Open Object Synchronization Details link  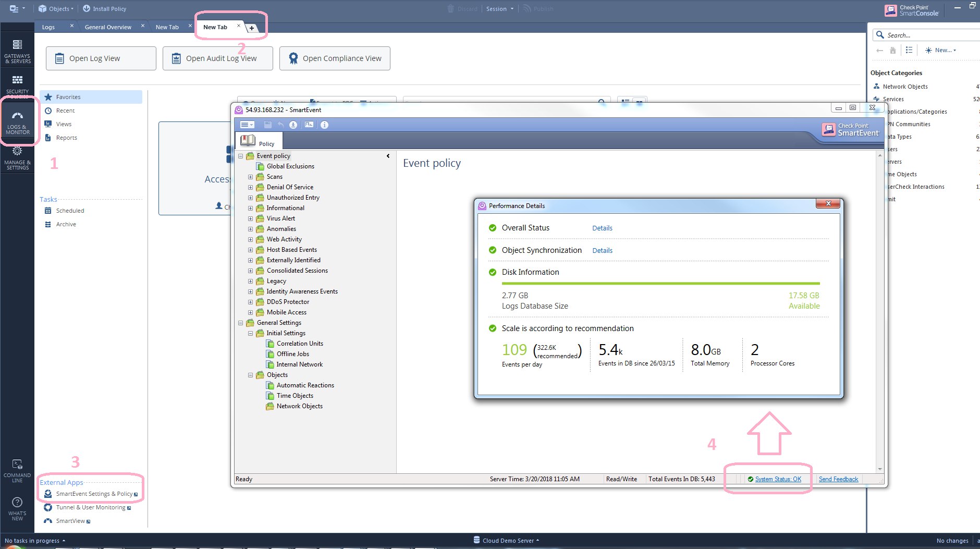pyautogui.click(x=602, y=251)
